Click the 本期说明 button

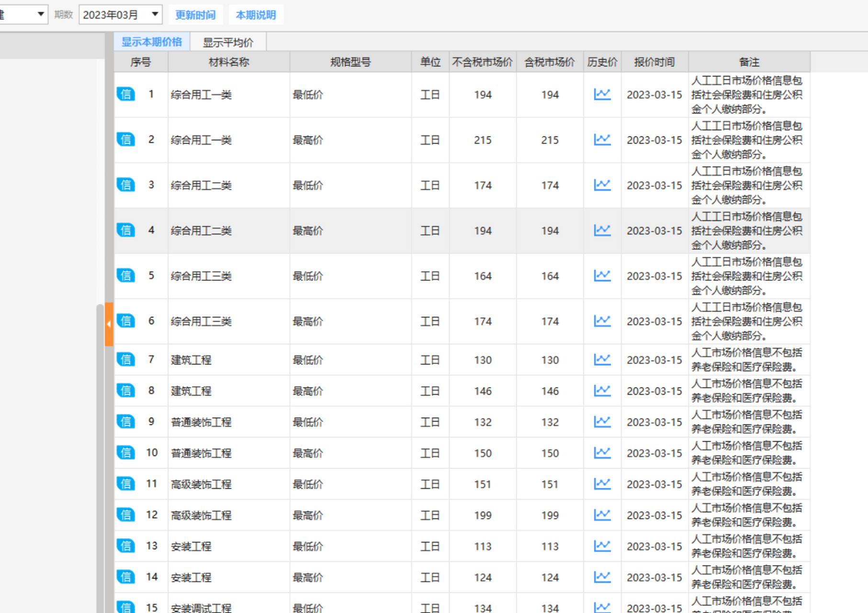point(256,15)
